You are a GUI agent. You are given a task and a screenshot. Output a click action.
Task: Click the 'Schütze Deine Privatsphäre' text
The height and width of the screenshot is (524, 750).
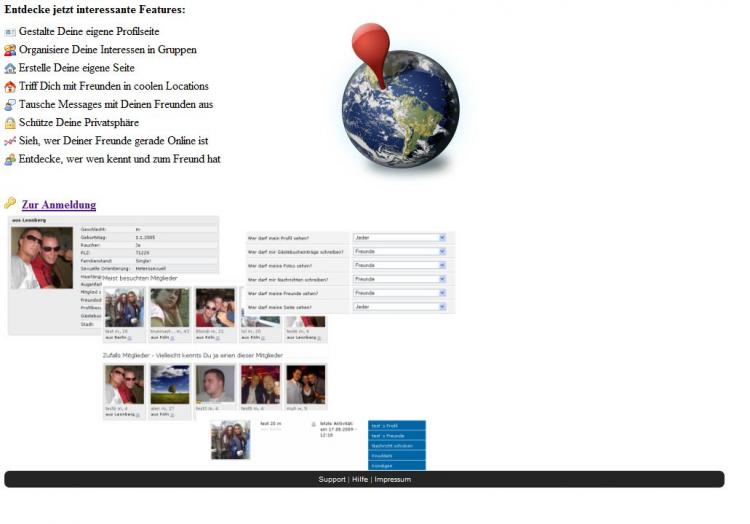point(79,122)
